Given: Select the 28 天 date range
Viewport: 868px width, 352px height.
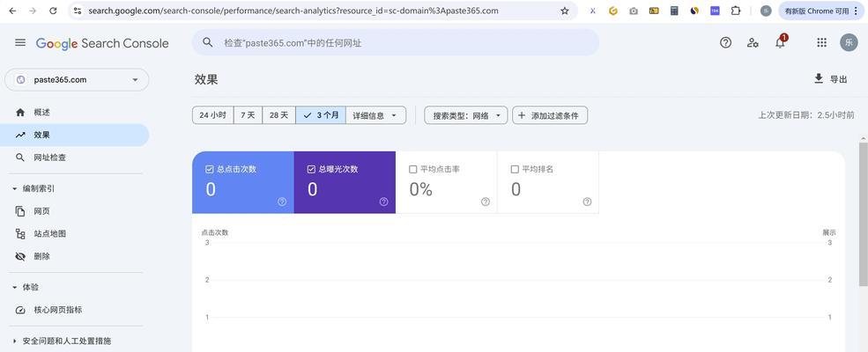Looking at the screenshot, I should pos(279,115).
